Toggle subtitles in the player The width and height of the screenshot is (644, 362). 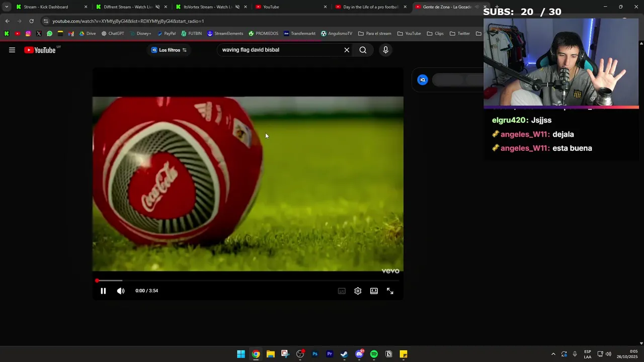click(x=342, y=291)
